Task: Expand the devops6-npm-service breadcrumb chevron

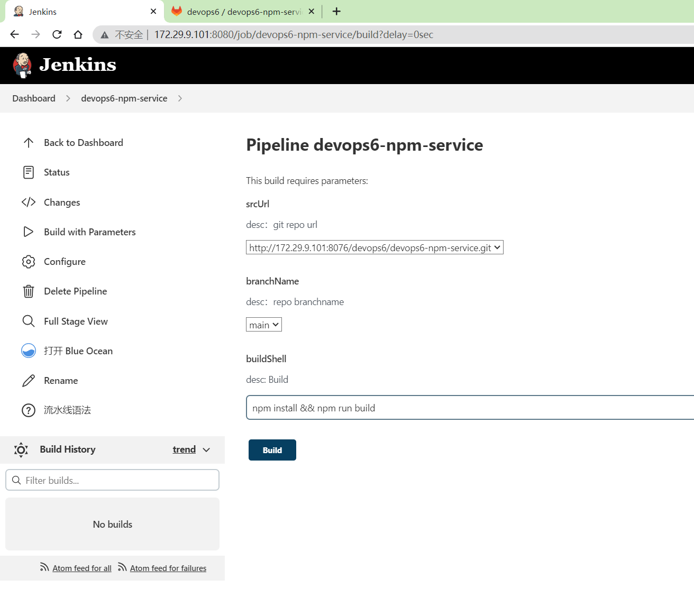Action: [180, 98]
